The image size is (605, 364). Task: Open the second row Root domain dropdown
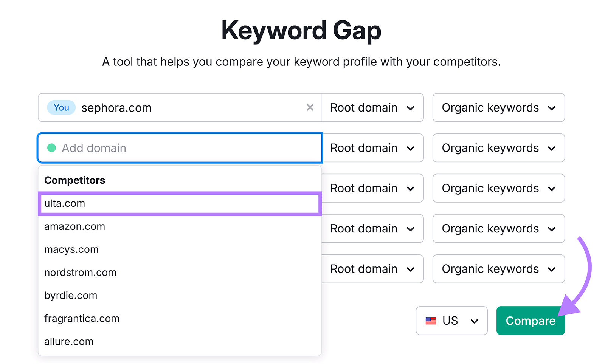click(372, 148)
